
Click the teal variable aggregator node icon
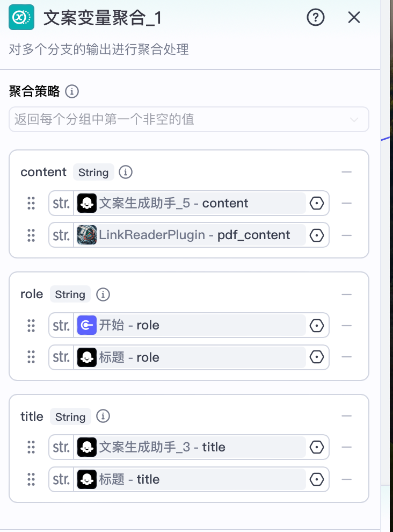tap(21, 17)
